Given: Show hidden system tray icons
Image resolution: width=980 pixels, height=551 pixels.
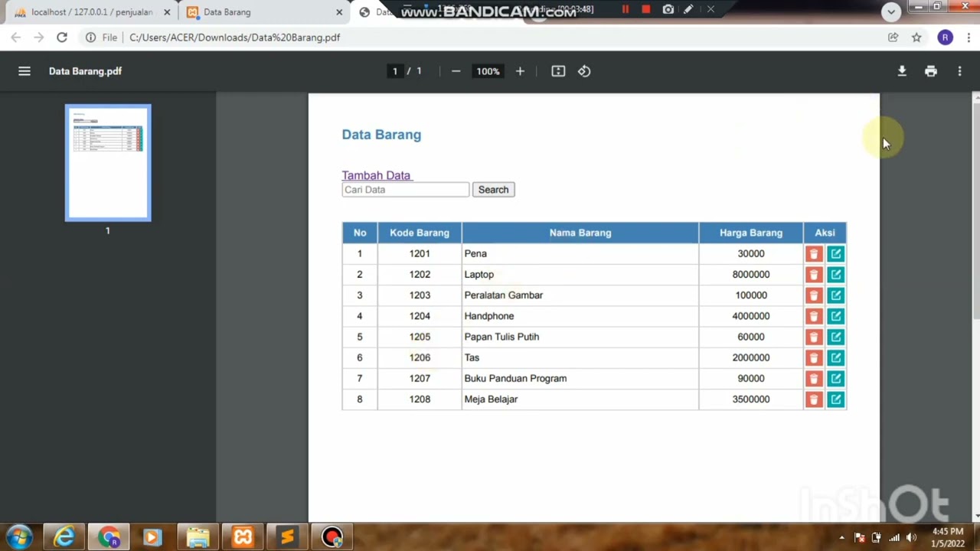Looking at the screenshot, I should 841,538.
